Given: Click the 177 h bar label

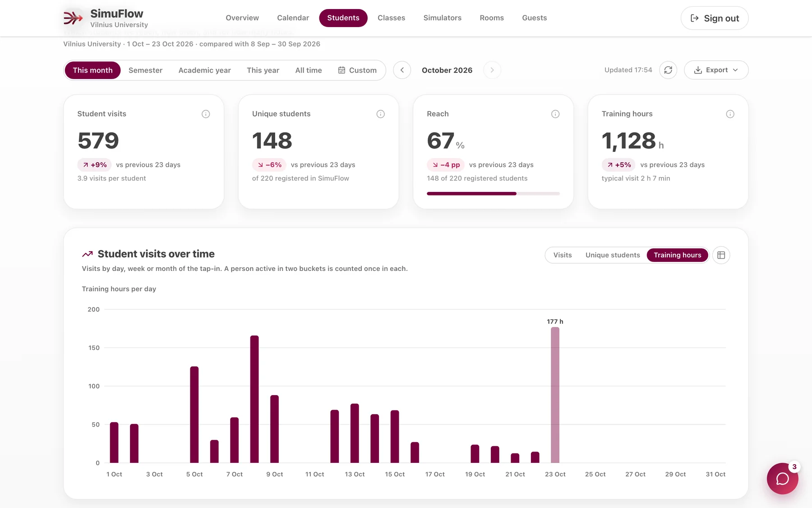Looking at the screenshot, I should tap(555, 322).
